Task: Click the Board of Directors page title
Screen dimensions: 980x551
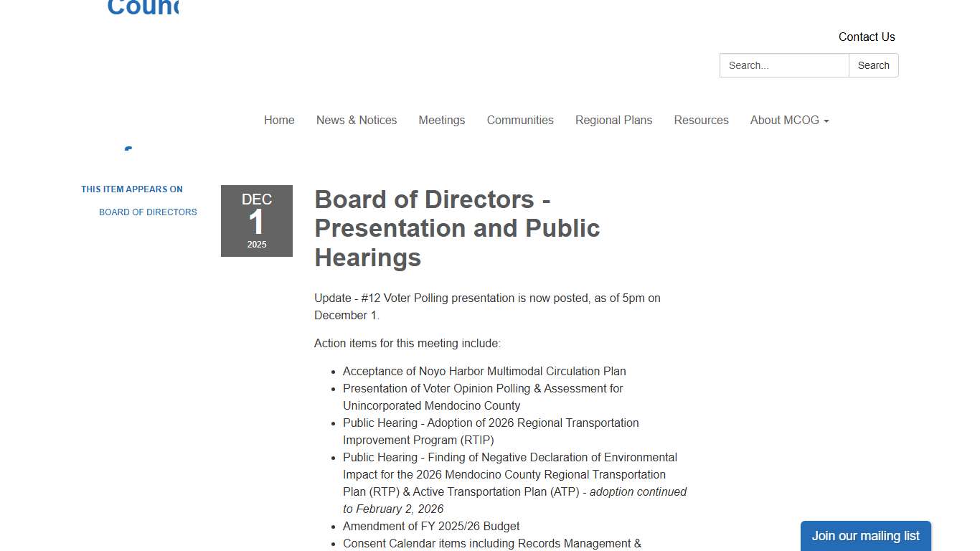Action: pyautogui.click(x=457, y=228)
